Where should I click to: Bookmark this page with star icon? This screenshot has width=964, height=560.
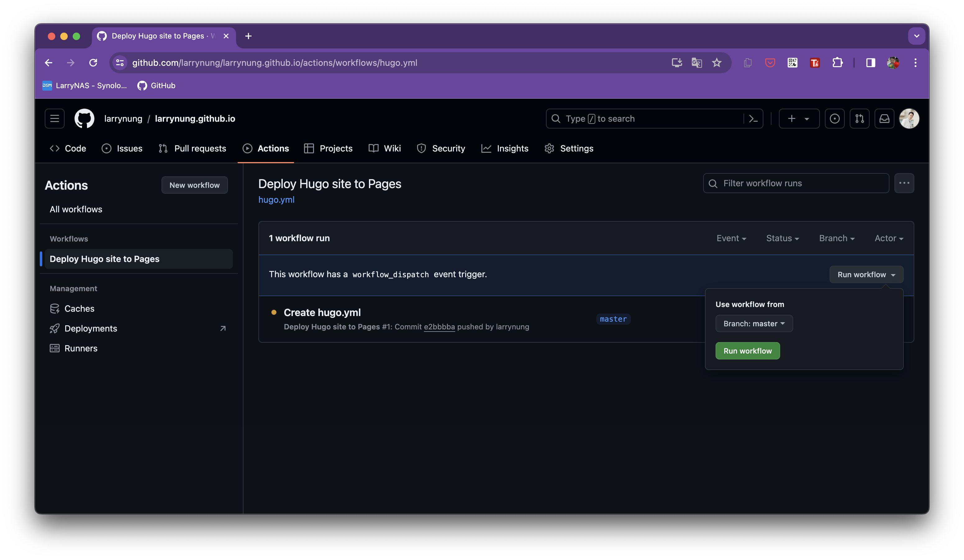click(x=716, y=63)
